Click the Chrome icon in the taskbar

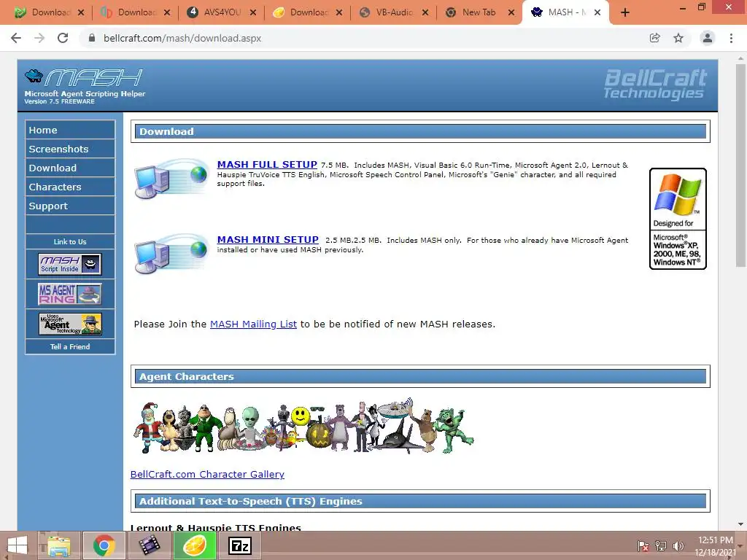pyautogui.click(x=104, y=545)
